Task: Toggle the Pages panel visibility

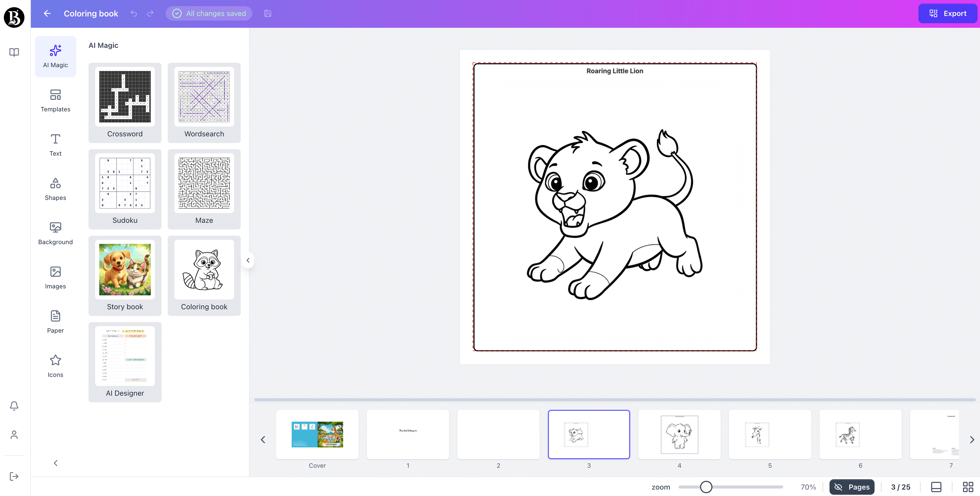Action: [x=852, y=487]
